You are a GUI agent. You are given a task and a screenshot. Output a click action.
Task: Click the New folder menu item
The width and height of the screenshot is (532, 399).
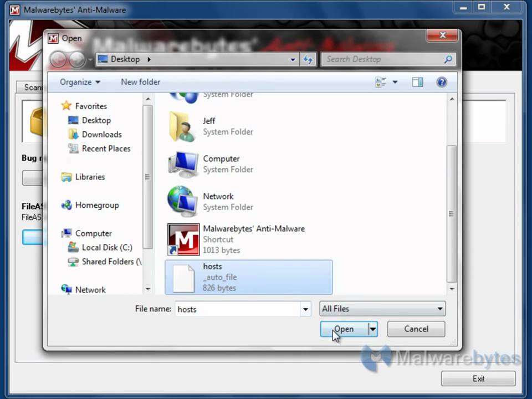click(x=140, y=82)
